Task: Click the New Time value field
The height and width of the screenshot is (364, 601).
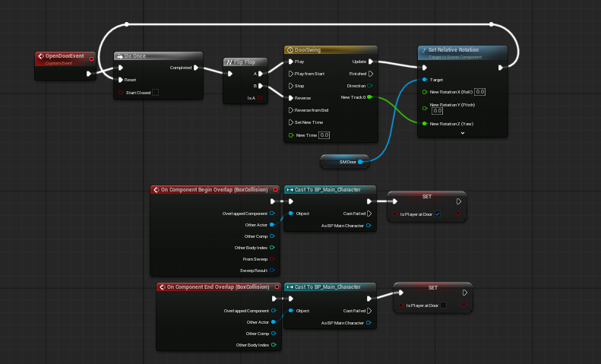Action: [x=324, y=135]
